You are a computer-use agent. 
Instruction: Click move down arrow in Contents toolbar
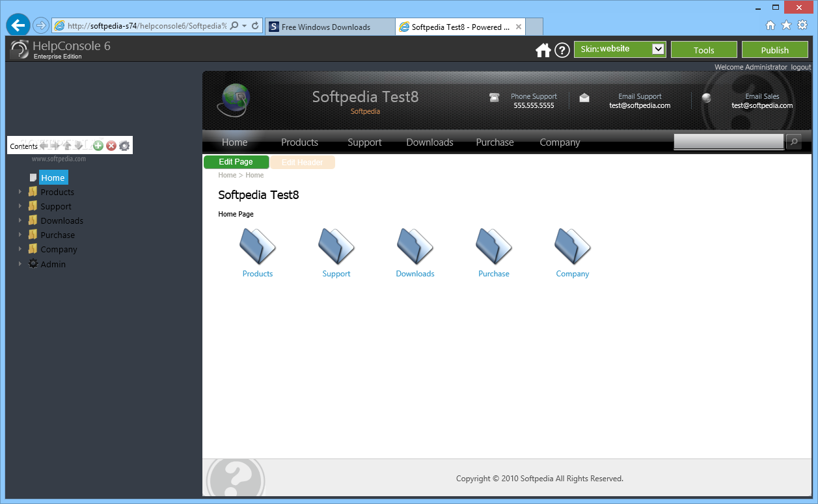click(x=78, y=146)
